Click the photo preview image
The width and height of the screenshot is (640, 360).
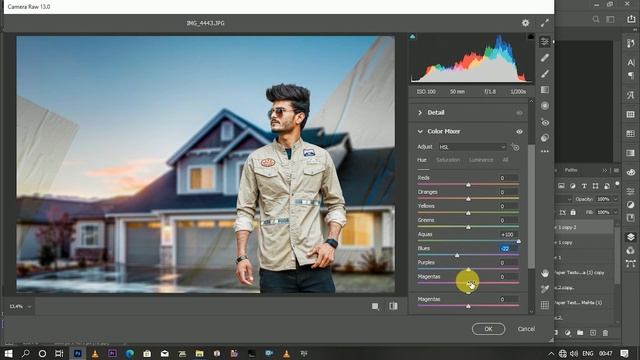(206, 164)
